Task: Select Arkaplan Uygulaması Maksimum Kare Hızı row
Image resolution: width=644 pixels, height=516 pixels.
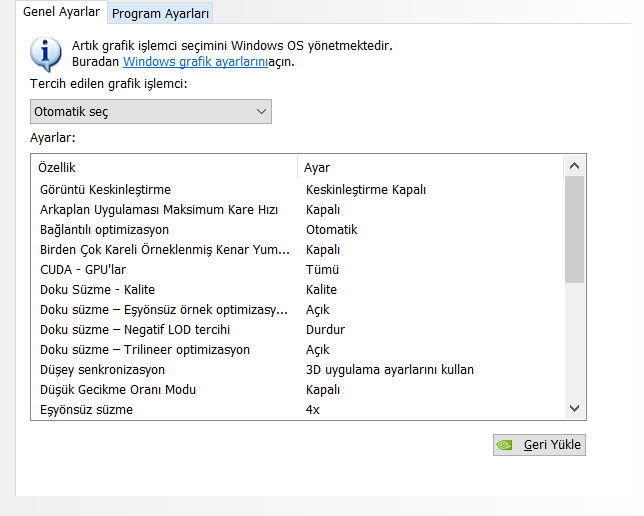Action: pyautogui.click(x=159, y=209)
